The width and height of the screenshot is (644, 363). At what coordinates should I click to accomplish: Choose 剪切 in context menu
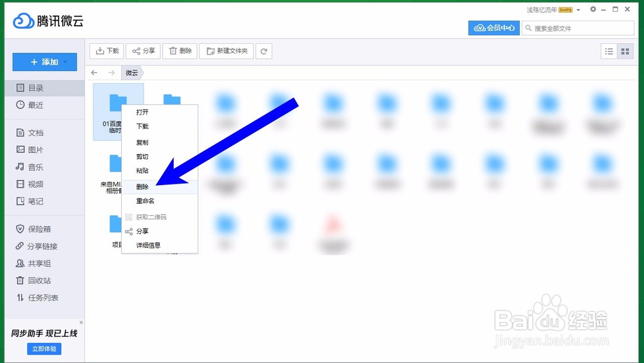tap(160, 157)
